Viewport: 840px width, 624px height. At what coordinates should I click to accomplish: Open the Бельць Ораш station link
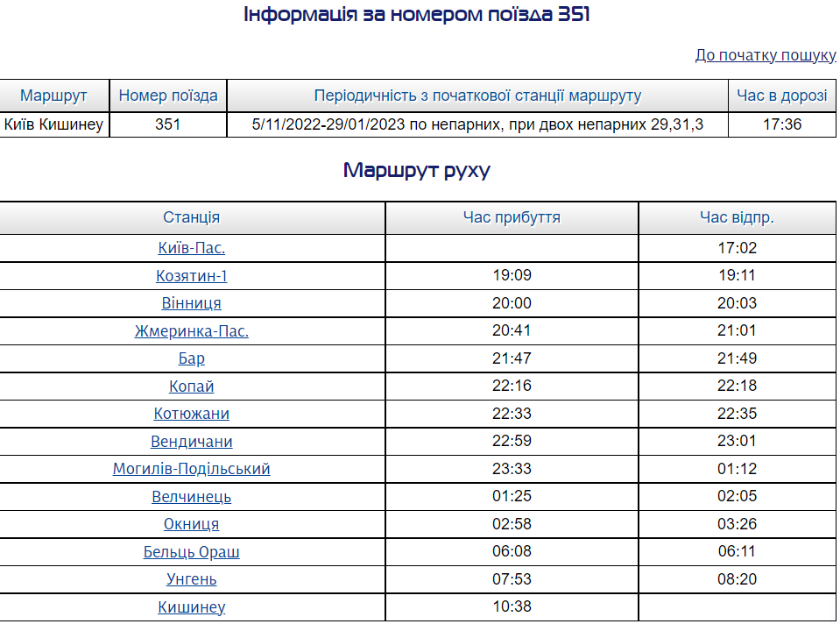tap(192, 552)
